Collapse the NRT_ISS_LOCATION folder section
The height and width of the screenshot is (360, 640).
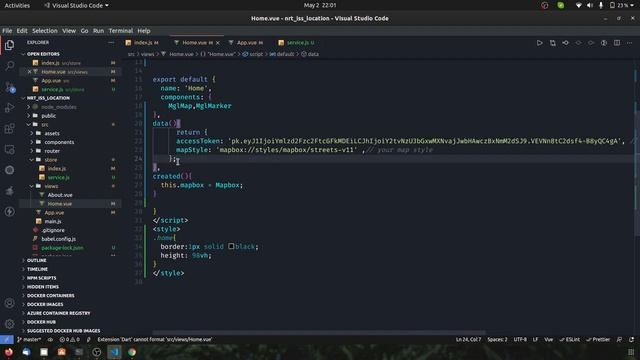23,98
